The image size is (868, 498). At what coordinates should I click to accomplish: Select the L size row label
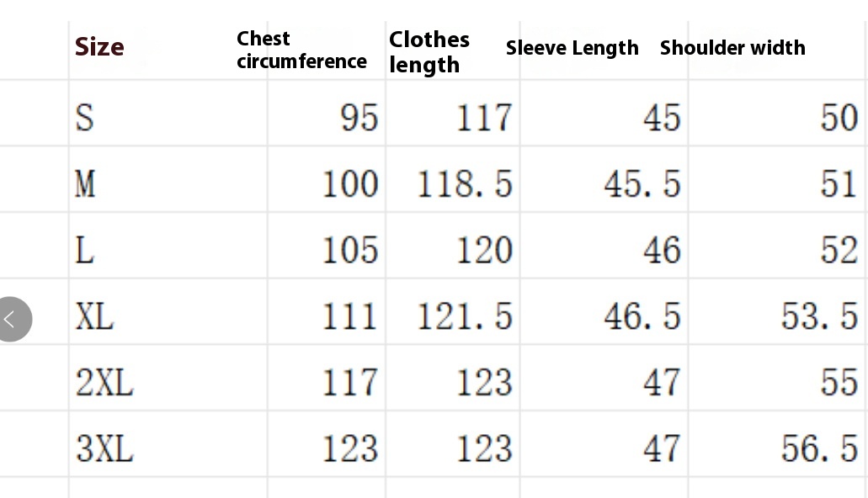(84, 250)
